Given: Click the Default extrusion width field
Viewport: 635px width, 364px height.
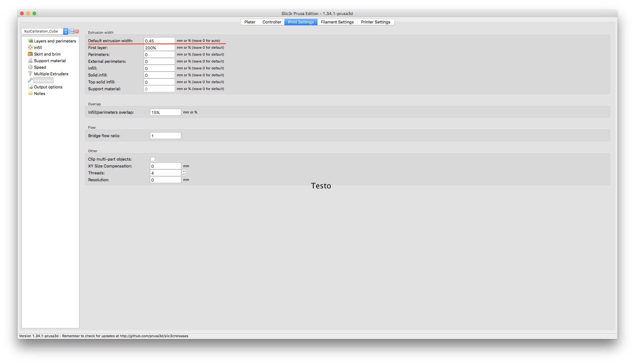Looking at the screenshot, I should point(159,41).
